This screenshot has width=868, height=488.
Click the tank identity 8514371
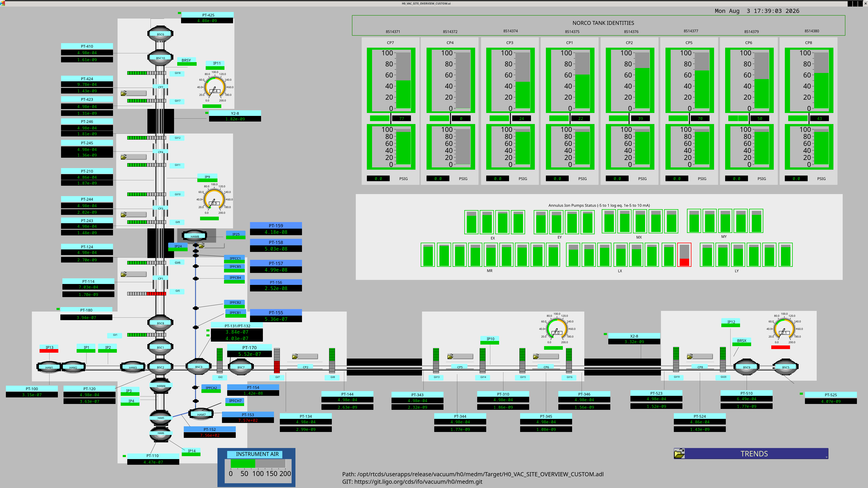click(393, 32)
